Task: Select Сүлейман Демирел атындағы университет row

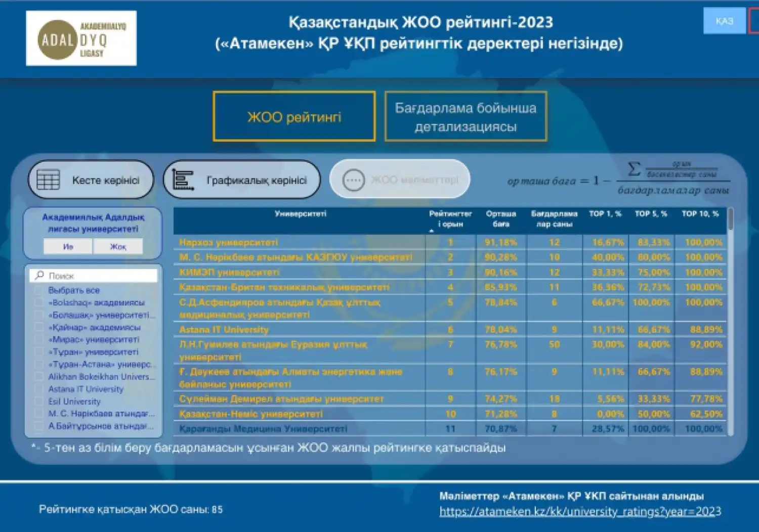Action: point(450,399)
